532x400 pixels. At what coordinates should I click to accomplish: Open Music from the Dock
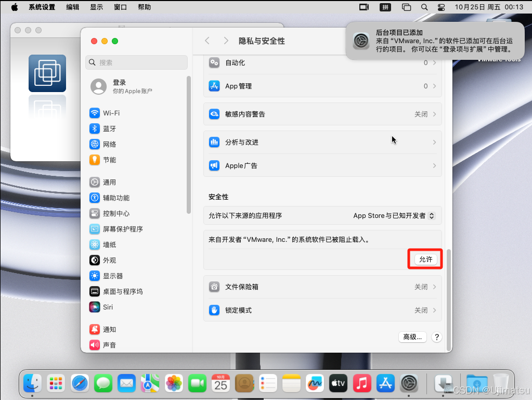coord(362,383)
